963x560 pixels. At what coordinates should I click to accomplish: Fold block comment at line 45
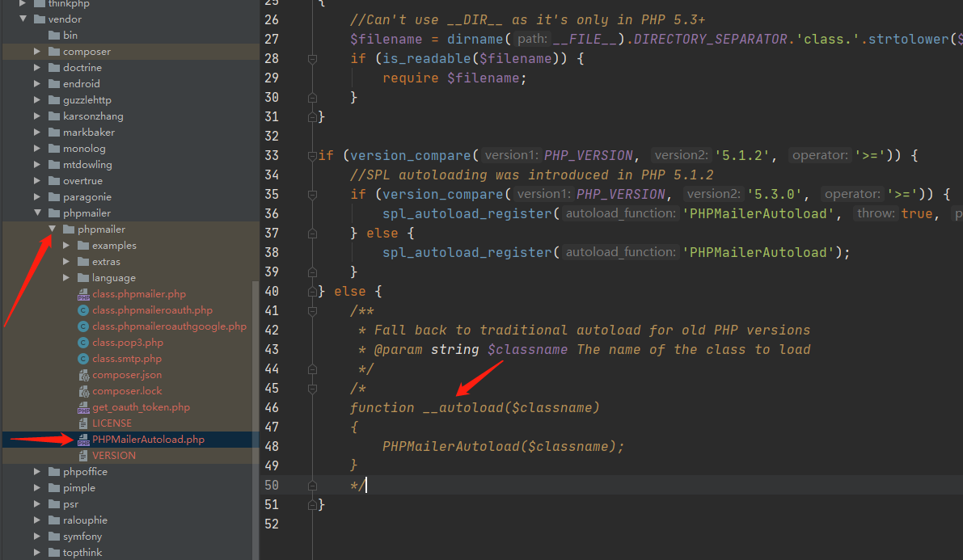point(312,389)
